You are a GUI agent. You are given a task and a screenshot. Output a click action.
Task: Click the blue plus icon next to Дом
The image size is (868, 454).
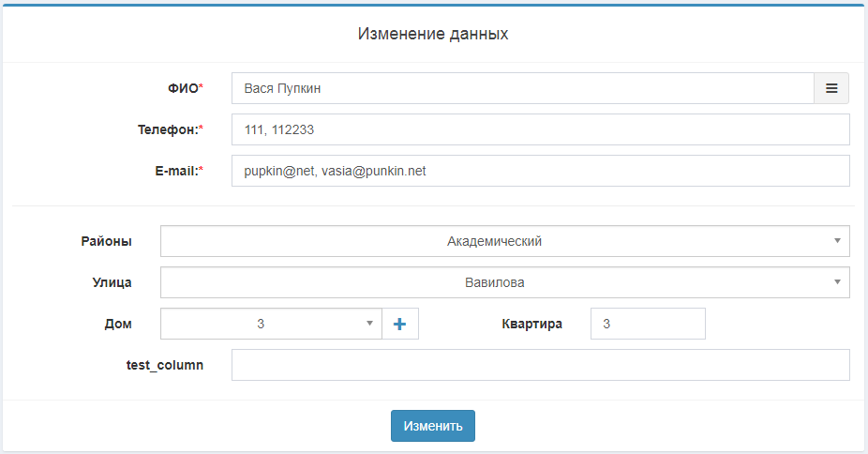click(x=400, y=324)
